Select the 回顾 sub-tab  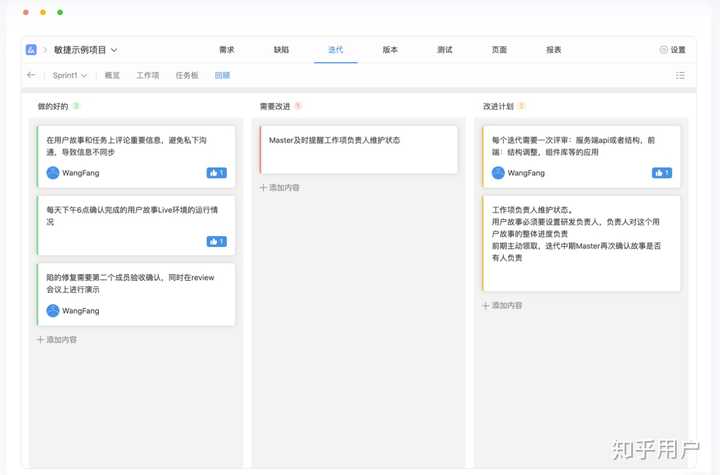pyautogui.click(x=222, y=75)
